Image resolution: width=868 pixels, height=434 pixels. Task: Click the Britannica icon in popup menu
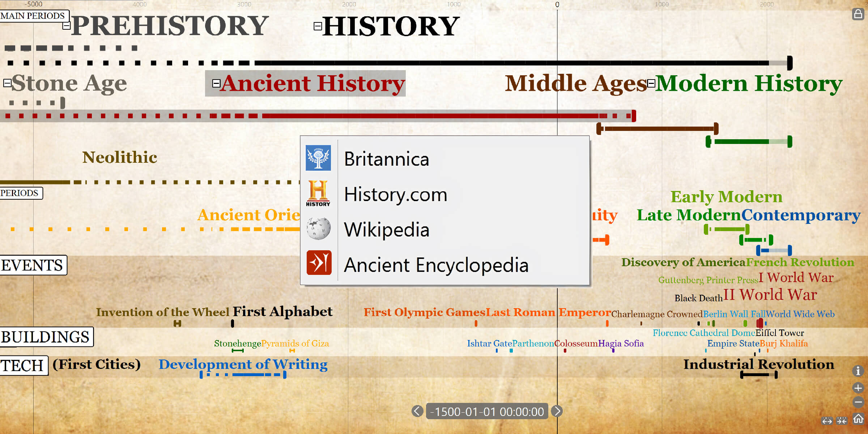click(x=318, y=159)
